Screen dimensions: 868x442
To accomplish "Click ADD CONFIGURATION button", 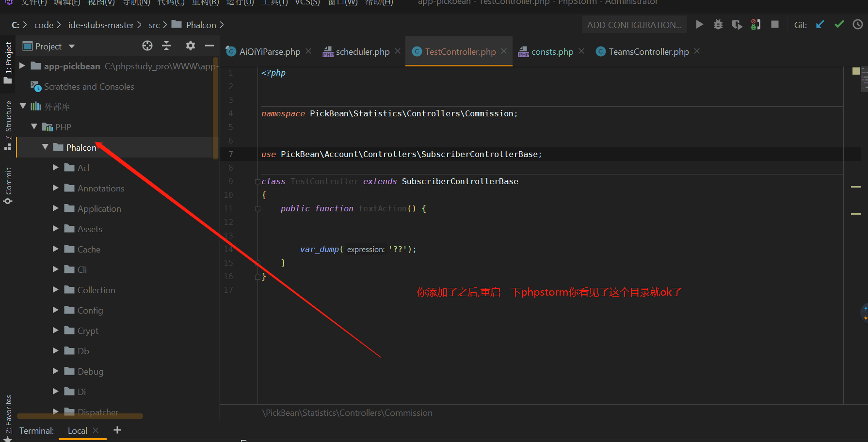I will [x=634, y=25].
